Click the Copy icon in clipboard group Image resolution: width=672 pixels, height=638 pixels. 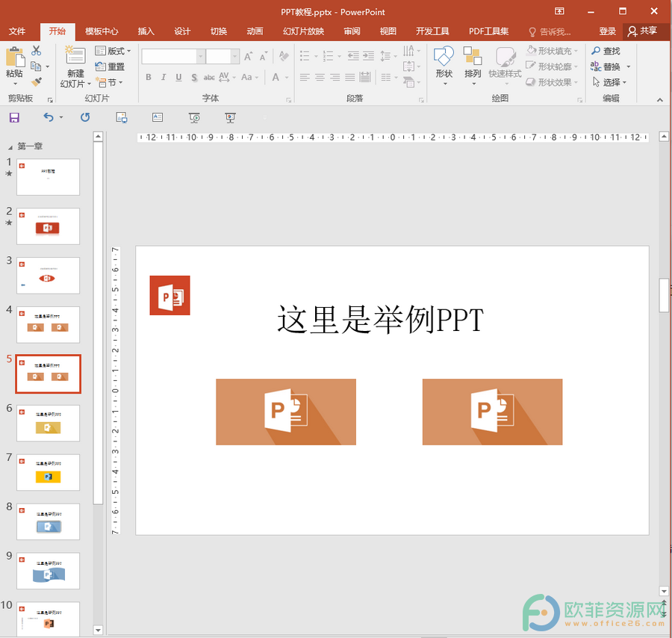coord(36,66)
